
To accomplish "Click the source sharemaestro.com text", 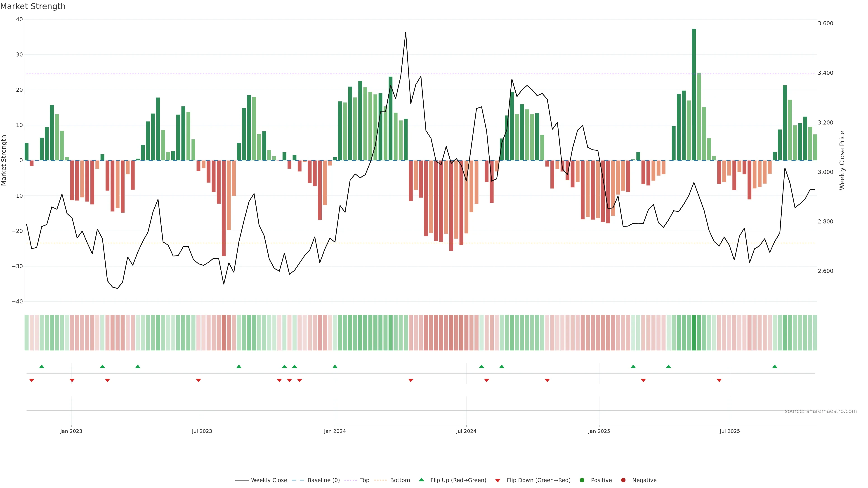I will click(x=821, y=411).
